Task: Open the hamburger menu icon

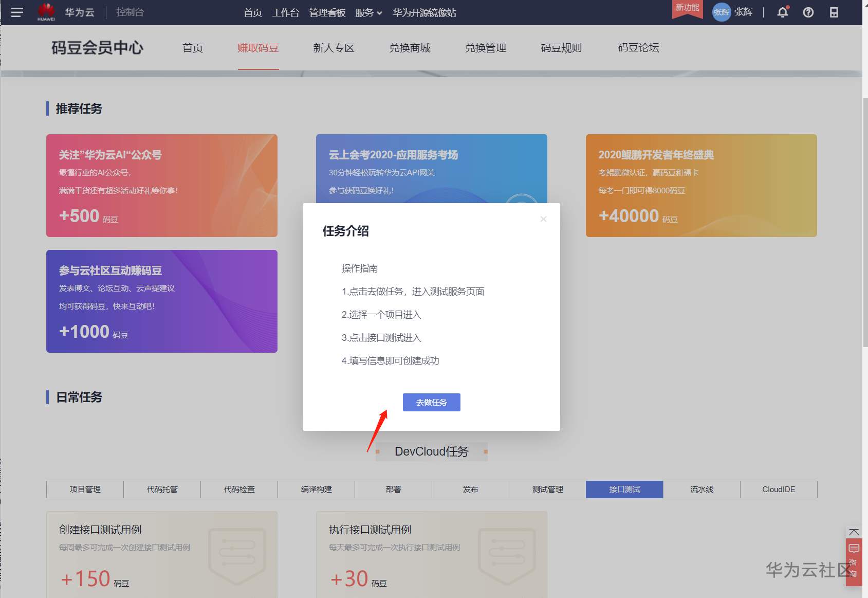Action: [x=17, y=12]
